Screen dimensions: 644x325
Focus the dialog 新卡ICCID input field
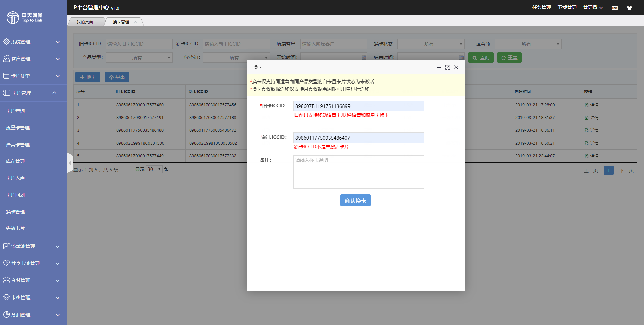coord(359,138)
